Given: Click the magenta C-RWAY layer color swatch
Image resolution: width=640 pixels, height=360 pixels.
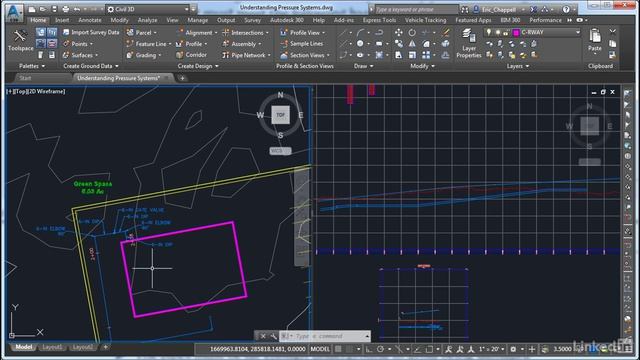Looking at the screenshot, I should pyautogui.click(x=516, y=32).
